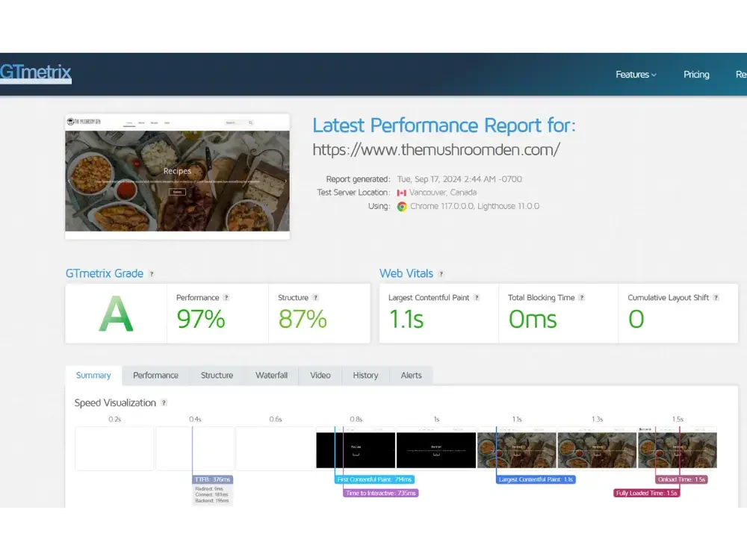Viewport: 747px width, 560px height.
Task: Click the TTFB: 376ms marker
Action: pyautogui.click(x=212, y=479)
